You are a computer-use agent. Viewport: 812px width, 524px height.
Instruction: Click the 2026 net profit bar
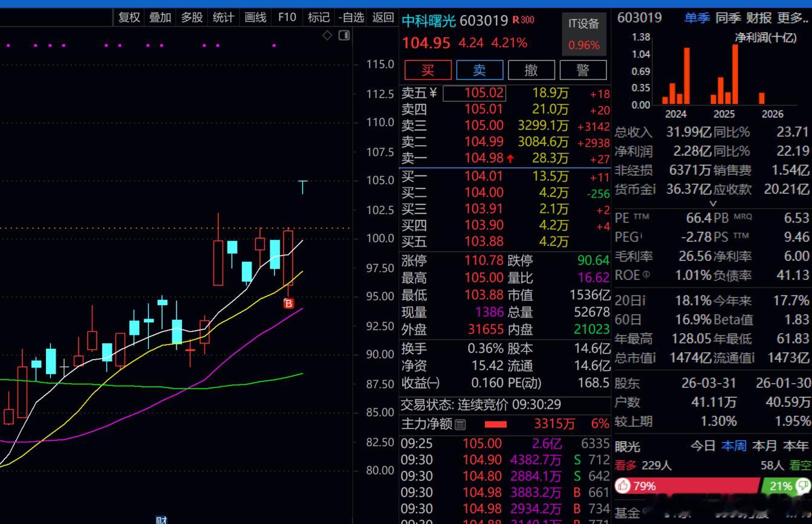coord(762,99)
